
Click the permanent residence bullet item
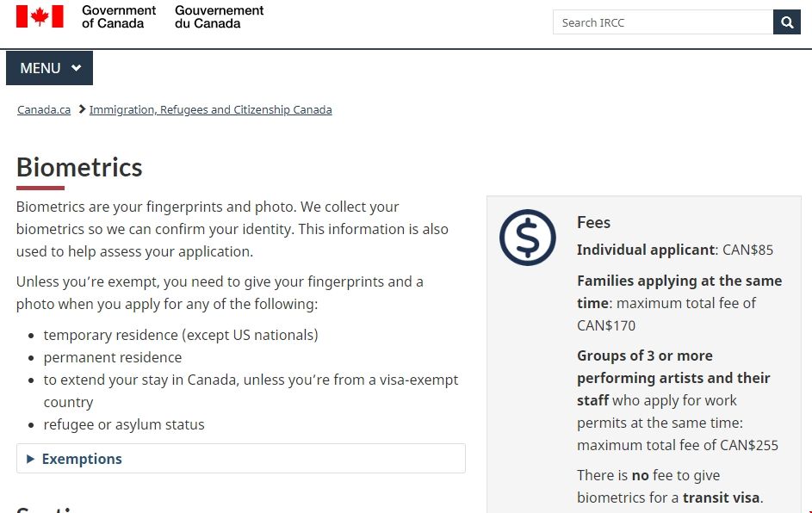tap(113, 357)
